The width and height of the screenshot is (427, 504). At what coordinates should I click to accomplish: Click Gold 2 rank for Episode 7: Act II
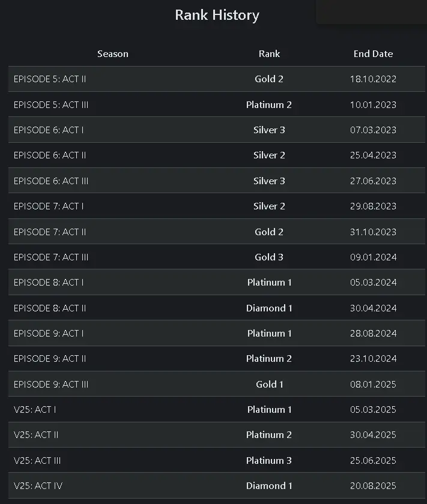[x=269, y=232]
